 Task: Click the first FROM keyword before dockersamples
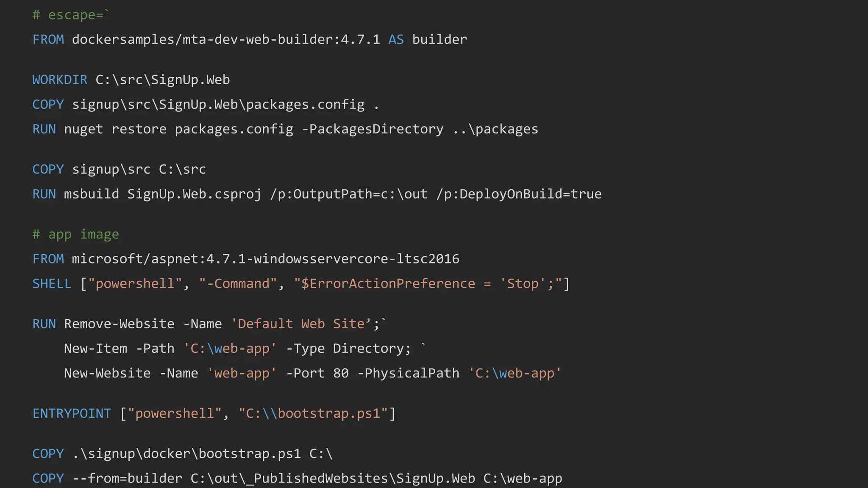pos(48,39)
